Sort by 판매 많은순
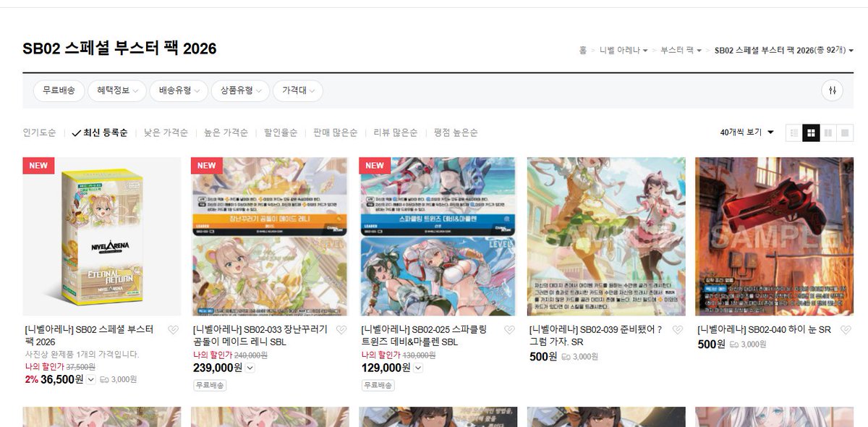The height and width of the screenshot is (427, 868). pos(335,132)
